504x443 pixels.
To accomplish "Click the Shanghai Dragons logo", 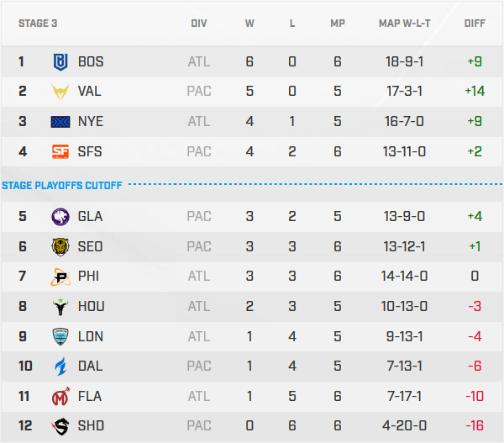I will point(60,425).
